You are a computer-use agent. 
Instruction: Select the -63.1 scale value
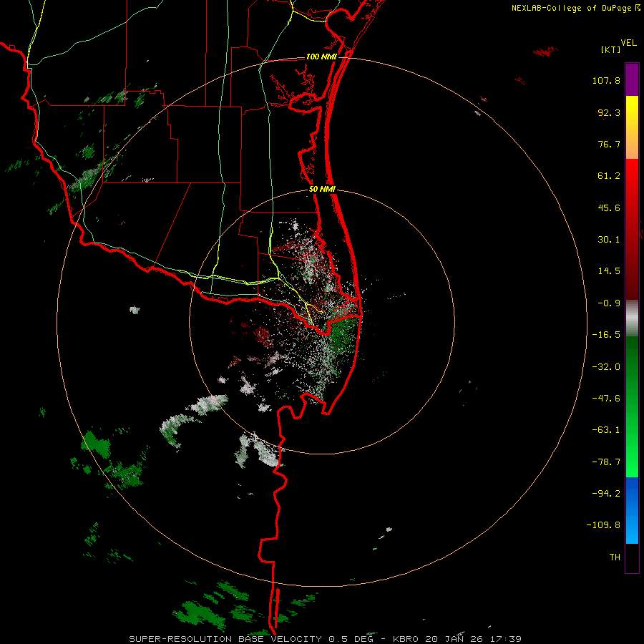606,430
